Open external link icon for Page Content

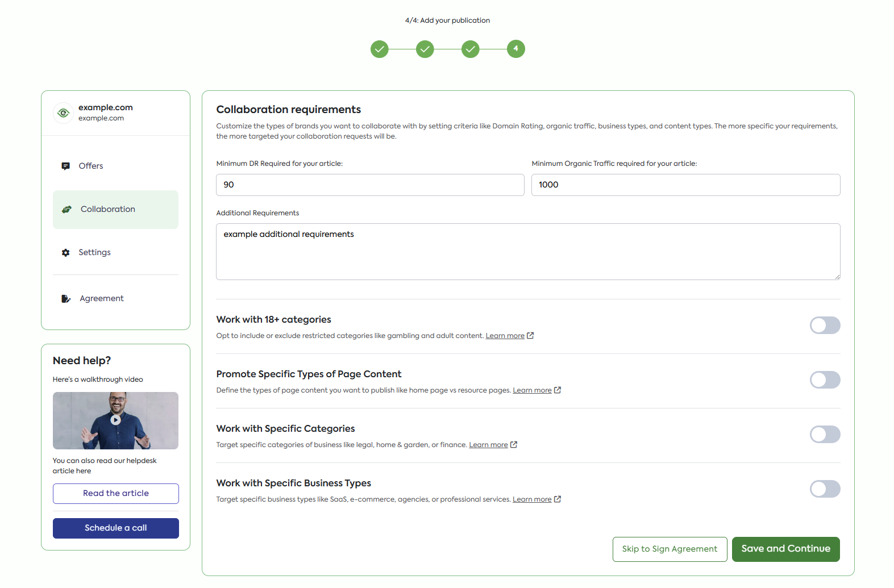pyautogui.click(x=558, y=390)
